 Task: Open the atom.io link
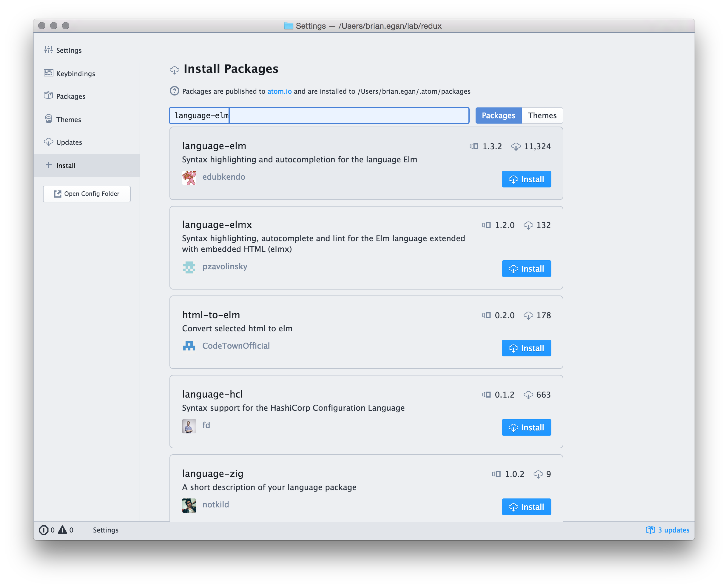coord(279,91)
